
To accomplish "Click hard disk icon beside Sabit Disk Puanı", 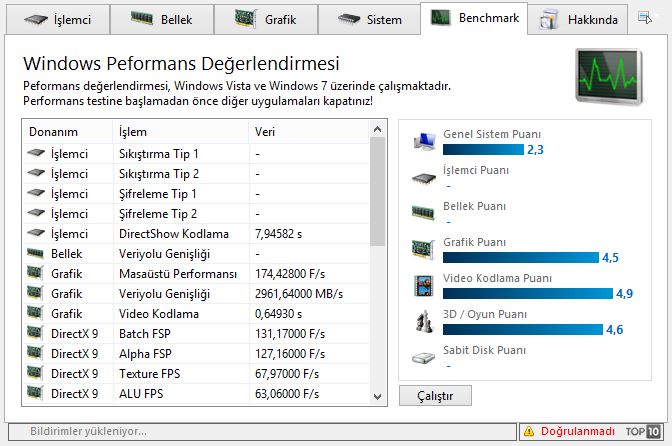I will 423,358.
